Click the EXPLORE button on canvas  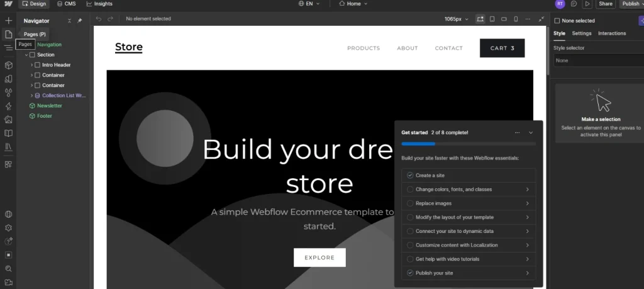[x=319, y=258]
